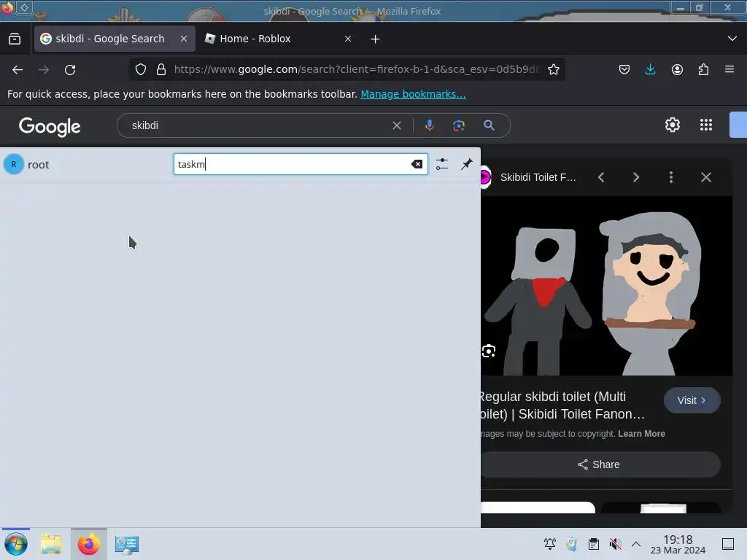Focus the Google search box with skibdi
The image size is (747, 560).
pyautogui.click(x=258, y=125)
